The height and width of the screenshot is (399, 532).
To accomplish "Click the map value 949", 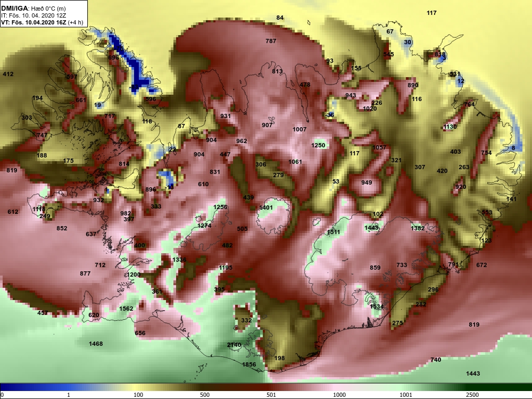I will tap(367, 182).
